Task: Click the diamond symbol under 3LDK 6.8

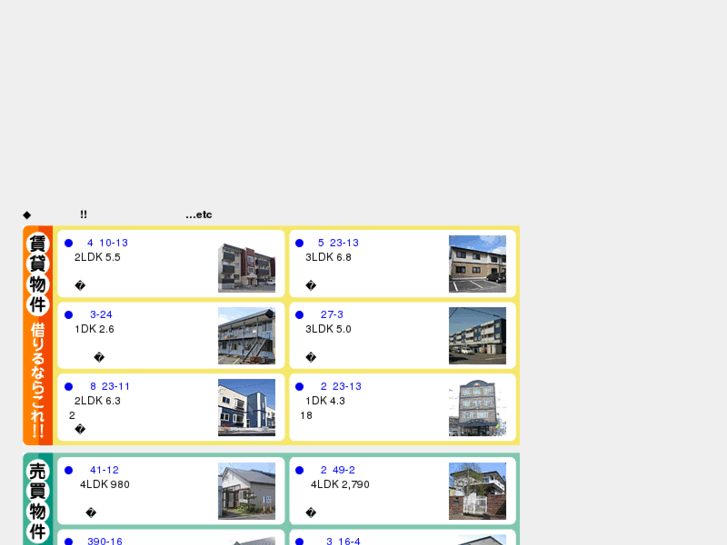Action: pos(311,286)
